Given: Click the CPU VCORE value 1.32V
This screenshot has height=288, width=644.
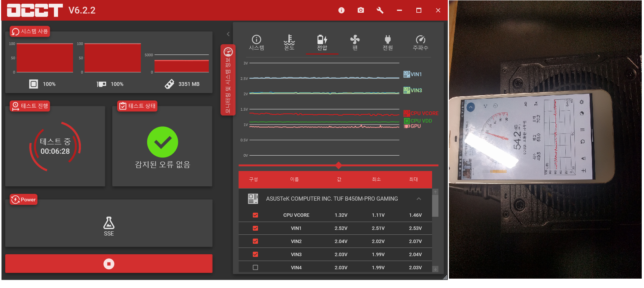Looking at the screenshot, I should 341,215.
